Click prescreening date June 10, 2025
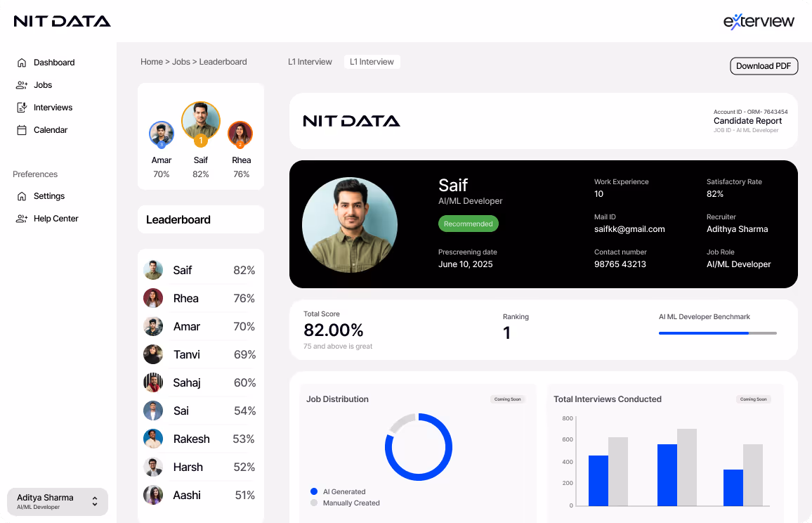812x523 pixels. point(465,264)
